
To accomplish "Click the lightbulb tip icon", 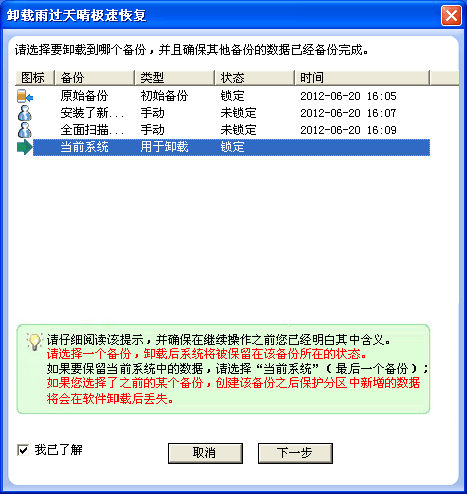I will pyautogui.click(x=34, y=342).
